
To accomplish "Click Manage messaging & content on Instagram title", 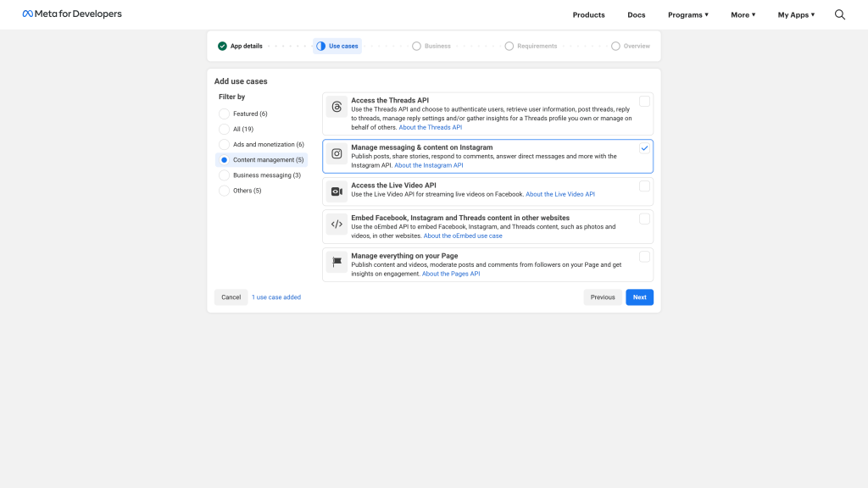I will click(422, 147).
